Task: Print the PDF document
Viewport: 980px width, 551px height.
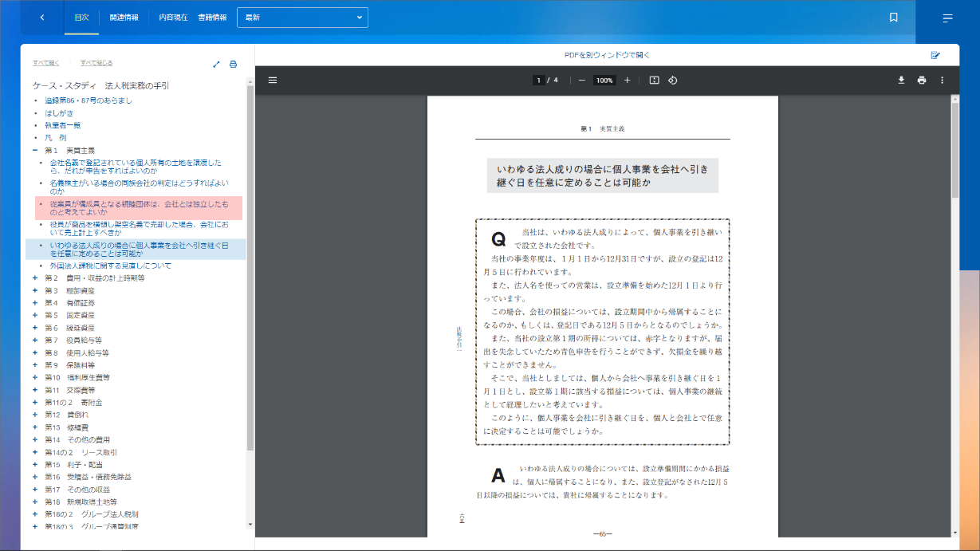Action: pyautogui.click(x=922, y=80)
